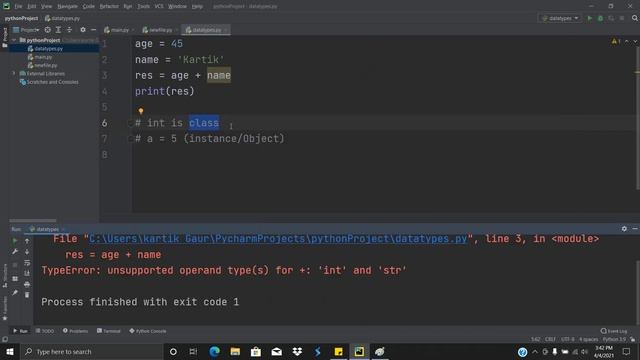Open the Problems tool window
Screen dimensions: 640x360
point(76,331)
